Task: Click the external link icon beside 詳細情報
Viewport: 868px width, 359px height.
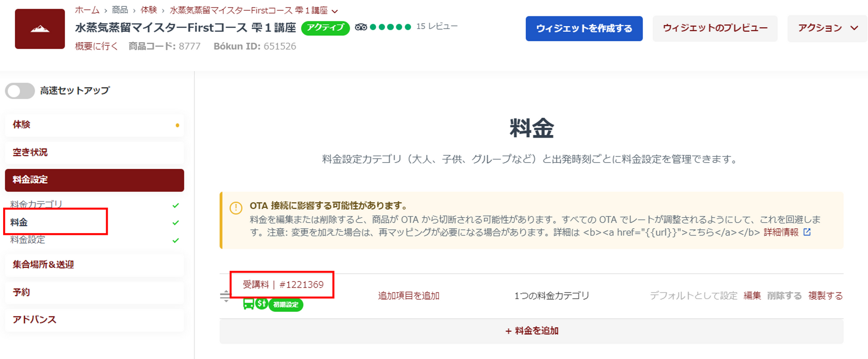Action: 807,232
